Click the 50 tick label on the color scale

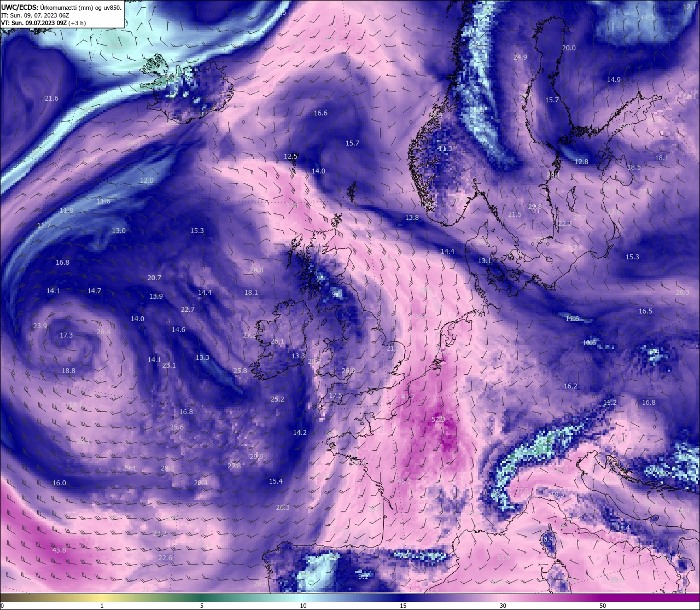[603, 606]
